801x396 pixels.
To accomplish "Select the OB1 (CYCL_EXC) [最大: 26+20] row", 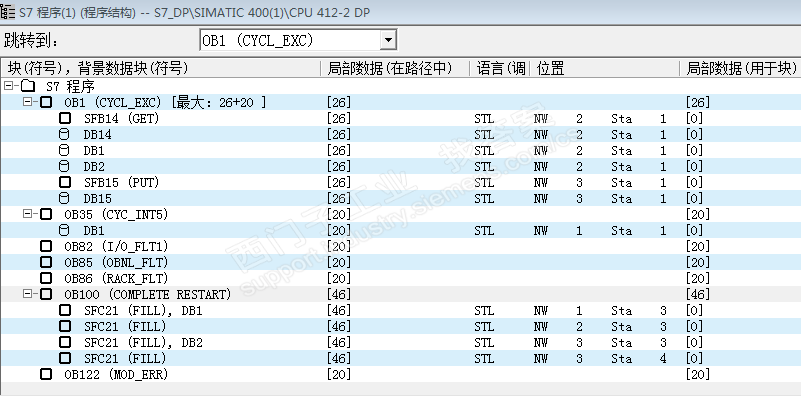I will pyautogui.click(x=400, y=102).
